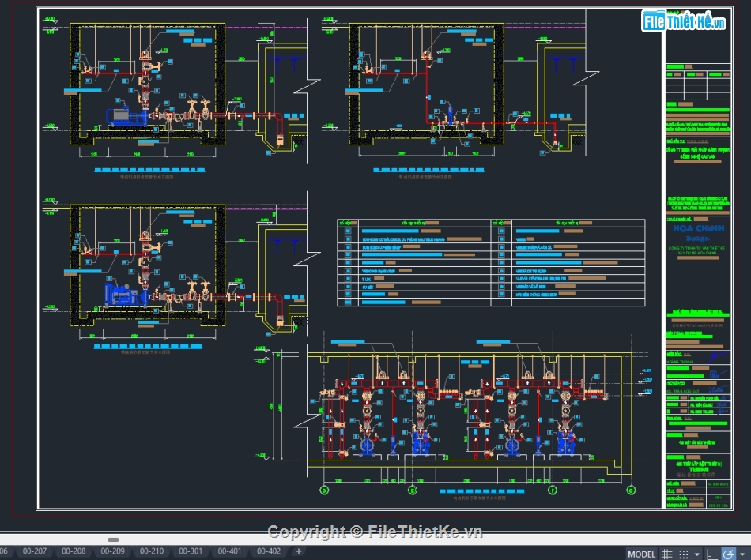
Task: Toggle ortho mode icon in status bar
Action: (x=711, y=554)
